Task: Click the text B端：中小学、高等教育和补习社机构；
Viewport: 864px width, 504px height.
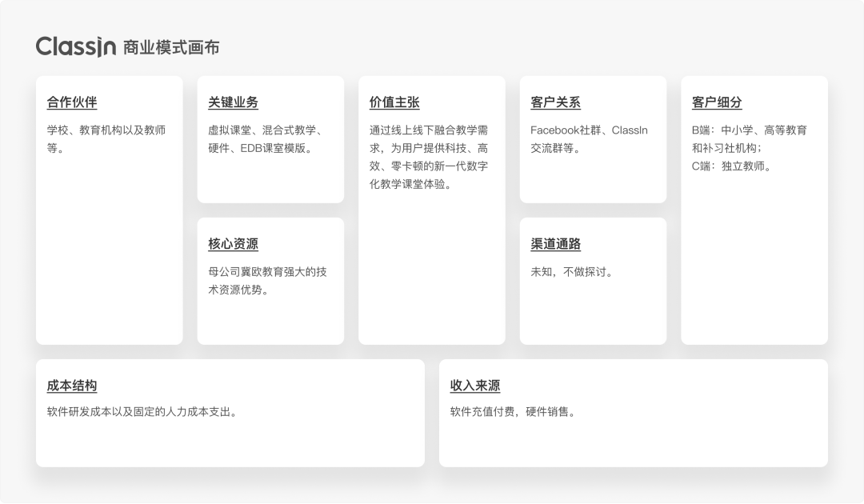Action: (750, 139)
